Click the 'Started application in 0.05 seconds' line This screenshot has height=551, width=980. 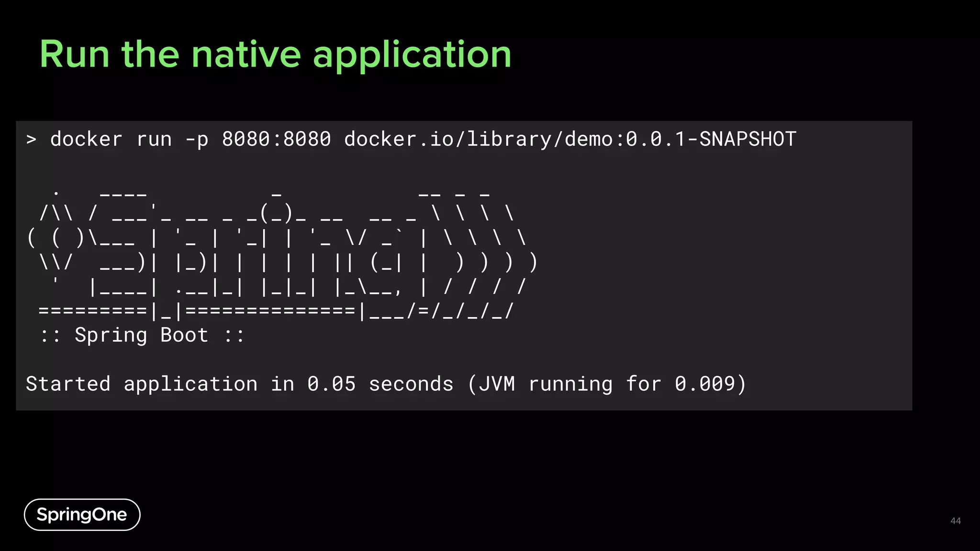tap(386, 384)
